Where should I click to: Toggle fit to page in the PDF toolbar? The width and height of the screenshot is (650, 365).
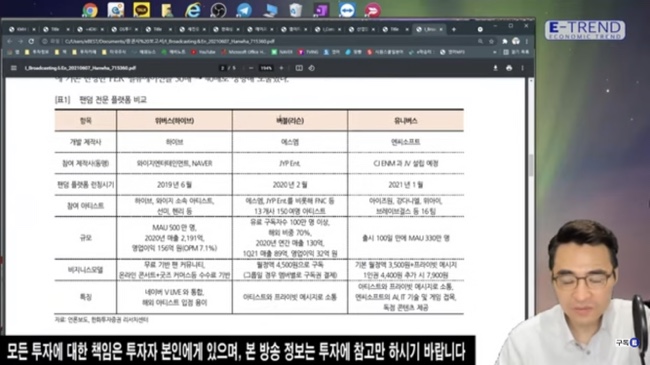(x=299, y=68)
